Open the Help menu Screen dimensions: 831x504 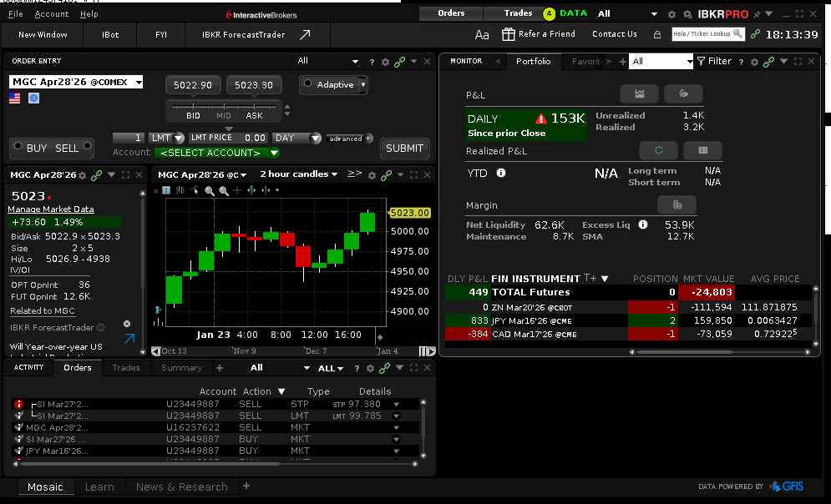click(x=89, y=14)
